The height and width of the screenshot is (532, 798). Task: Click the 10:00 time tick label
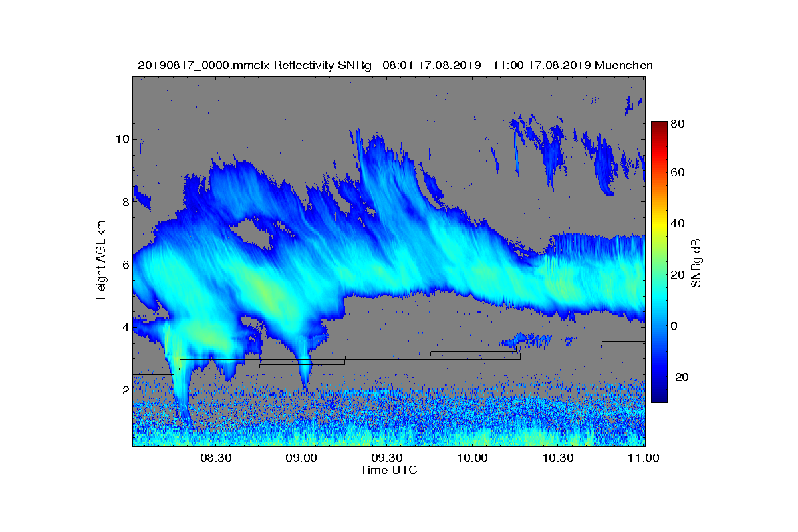(473, 458)
